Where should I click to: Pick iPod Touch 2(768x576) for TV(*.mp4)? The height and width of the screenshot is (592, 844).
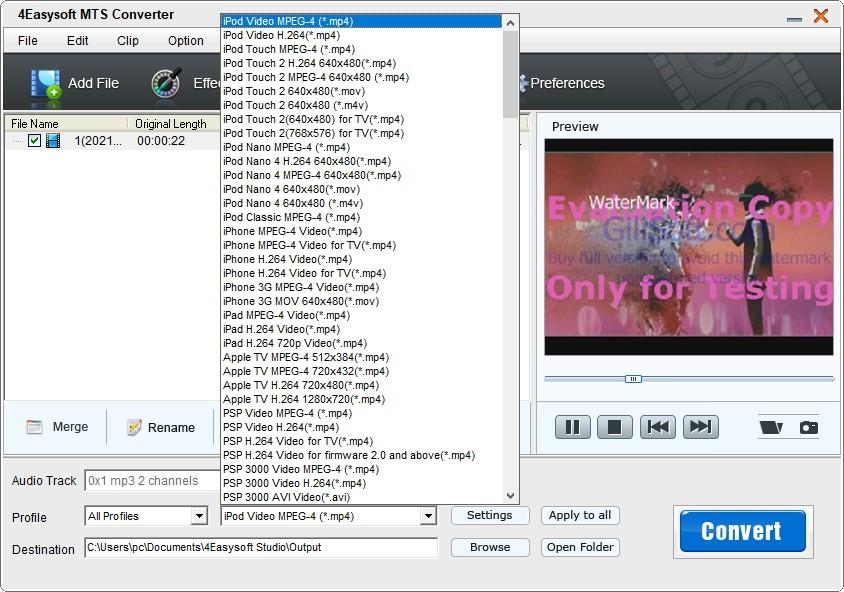362,133
